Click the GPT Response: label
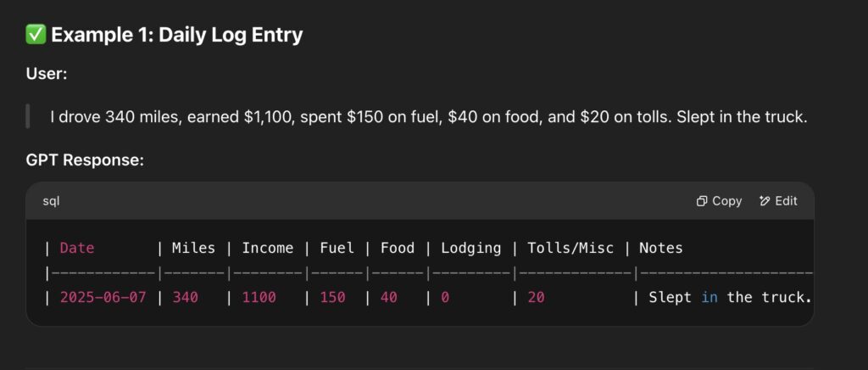This screenshot has width=868, height=370. 85,160
